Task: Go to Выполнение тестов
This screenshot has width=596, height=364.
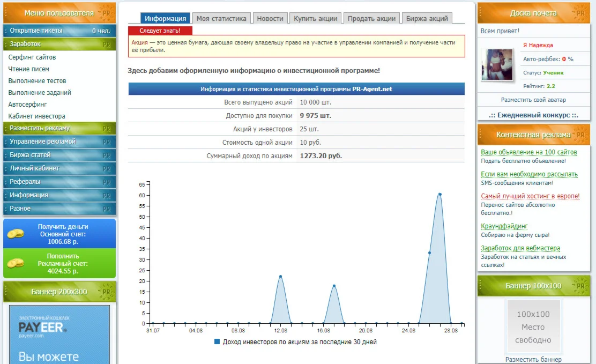Action: 37,80
